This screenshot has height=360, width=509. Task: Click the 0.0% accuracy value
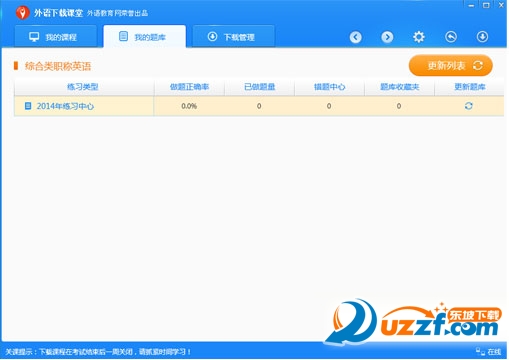coord(189,106)
